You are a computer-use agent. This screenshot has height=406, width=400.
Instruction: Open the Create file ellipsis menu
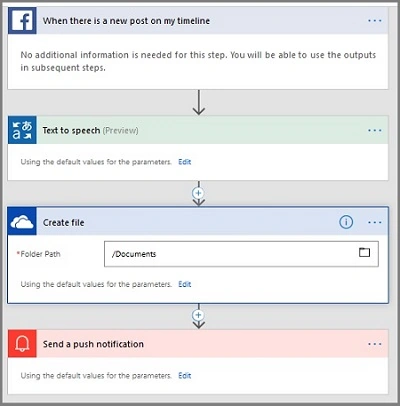[x=375, y=222]
